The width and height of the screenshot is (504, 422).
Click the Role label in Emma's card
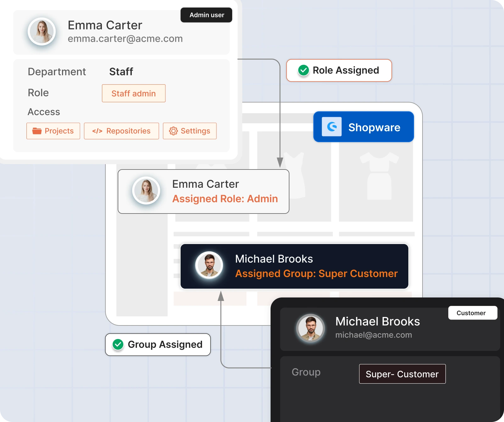coord(38,93)
